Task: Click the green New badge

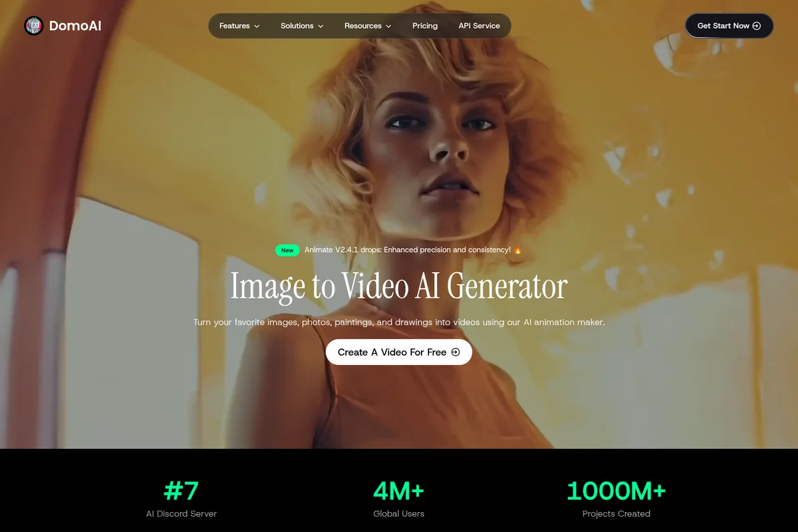Action: pyautogui.click(x=287, y=250)
